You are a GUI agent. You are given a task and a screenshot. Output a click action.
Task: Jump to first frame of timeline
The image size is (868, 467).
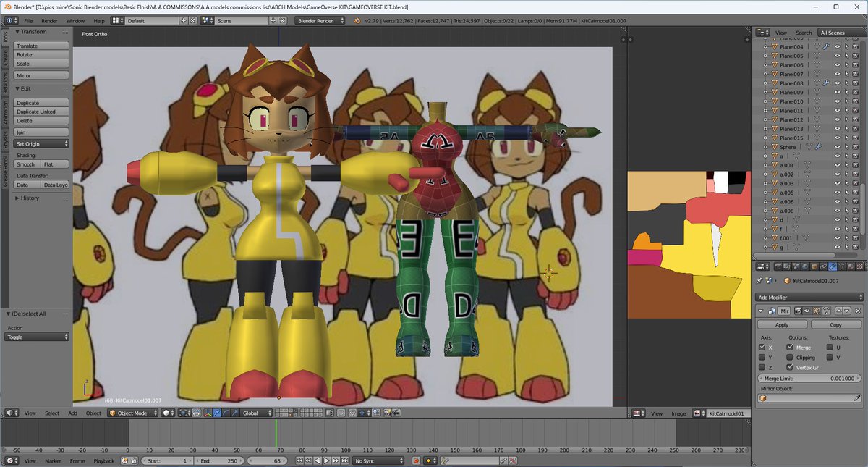pos(299,460)
